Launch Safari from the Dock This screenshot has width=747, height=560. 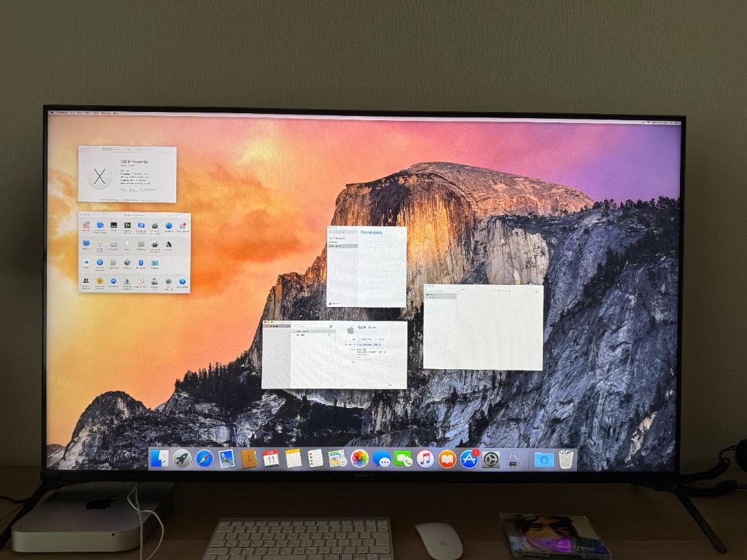204,459
